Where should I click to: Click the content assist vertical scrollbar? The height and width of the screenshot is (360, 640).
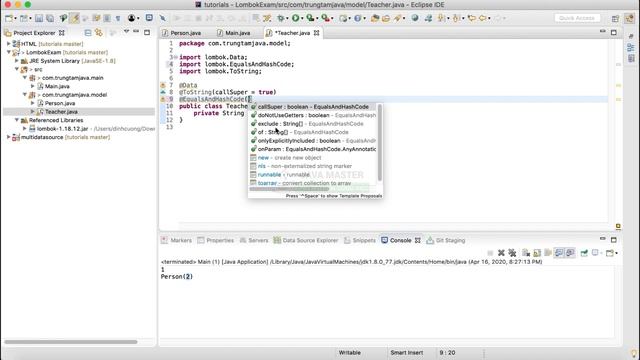pyautogui.click(x=380, y=142)
